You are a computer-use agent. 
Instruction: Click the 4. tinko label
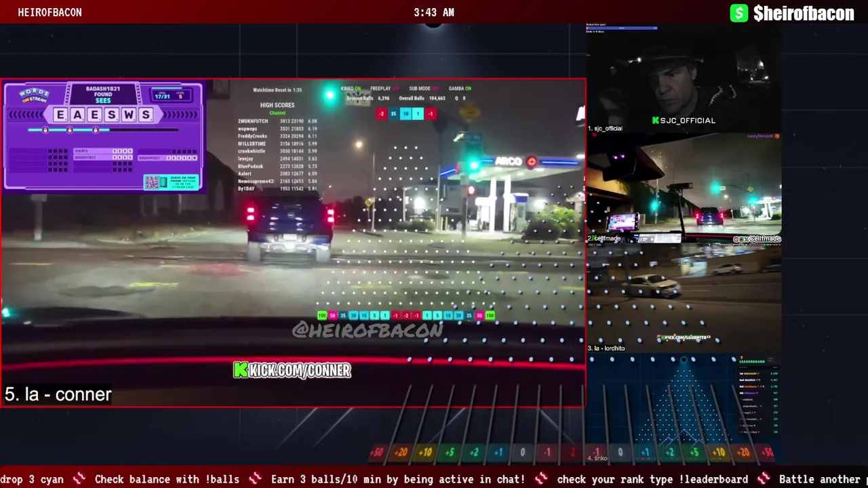[x=598, y=459]
